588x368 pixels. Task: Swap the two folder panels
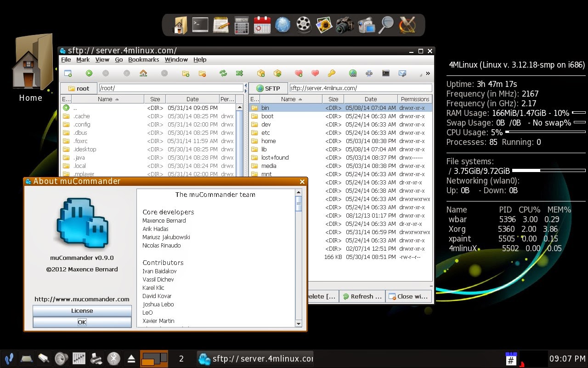point(223,73)
